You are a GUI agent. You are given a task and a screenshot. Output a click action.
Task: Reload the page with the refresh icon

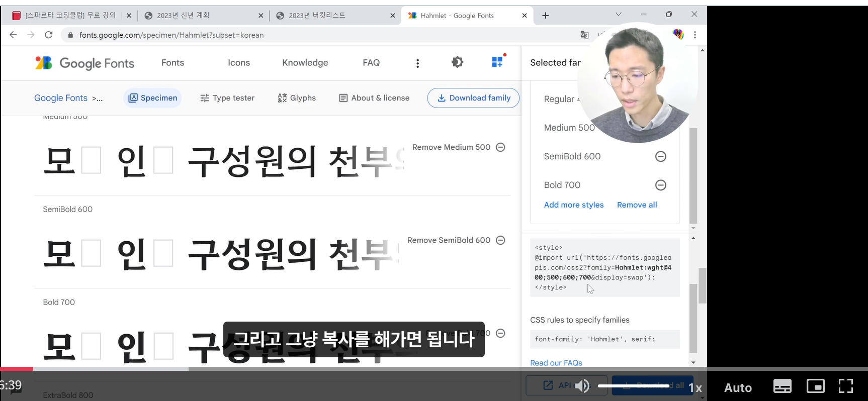click(x=49, y=35)
